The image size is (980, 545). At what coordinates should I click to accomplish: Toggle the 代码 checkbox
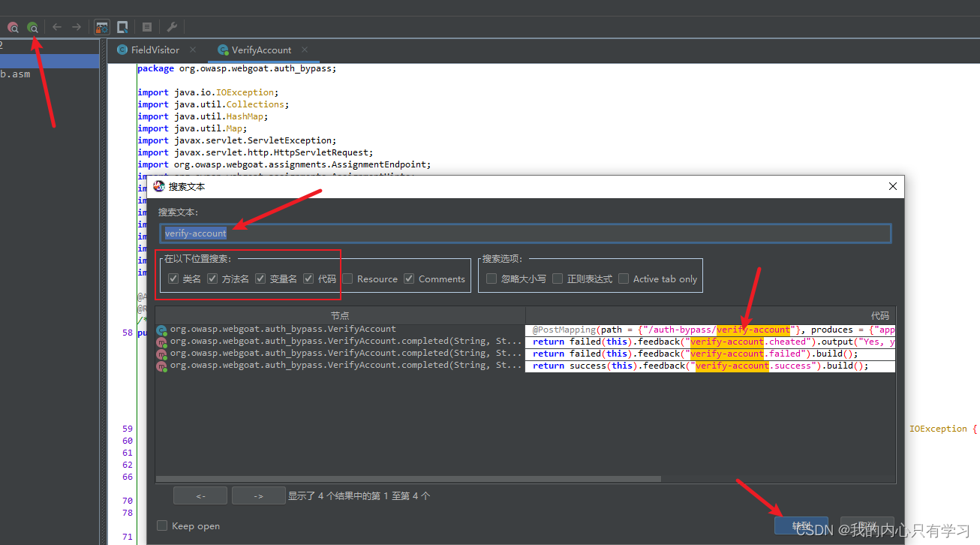pyautogui.click(x=308, y=279)
